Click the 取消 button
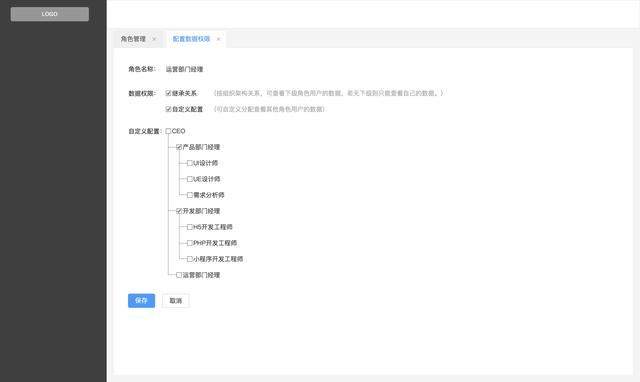Viewport: 640px width, 382px height. pos(176,300)
